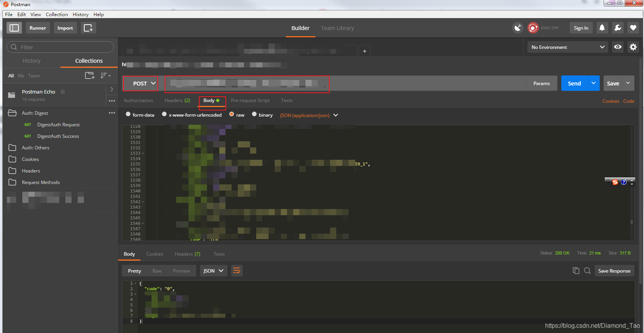The height and width of the screenshot is (333, 644).
Task: Open Postman Echo more options menu
Action: point(112,101)
